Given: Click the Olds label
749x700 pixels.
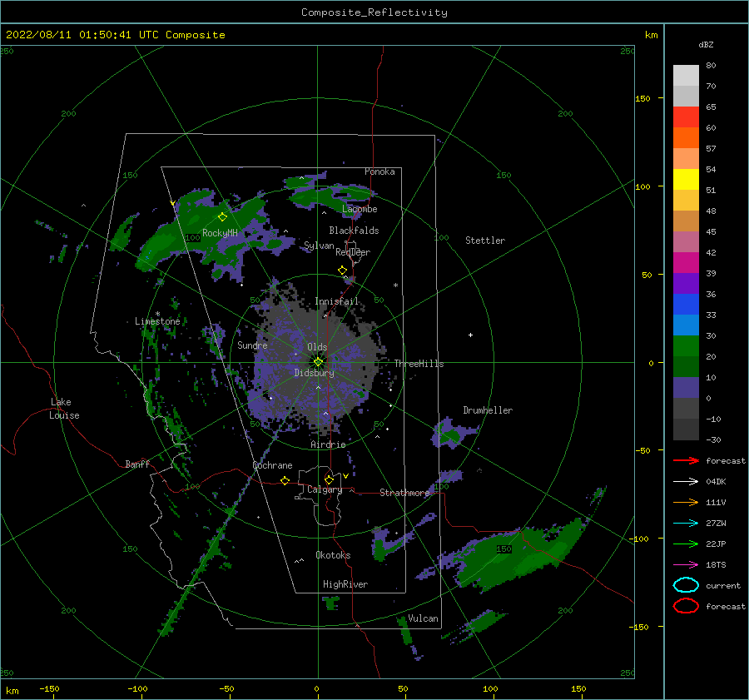Looking at the screenshot, I should 317,347.
